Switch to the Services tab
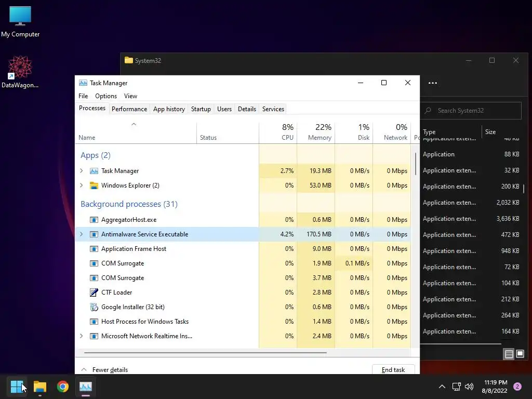This screenshot has height=399, width=532. 273,109
